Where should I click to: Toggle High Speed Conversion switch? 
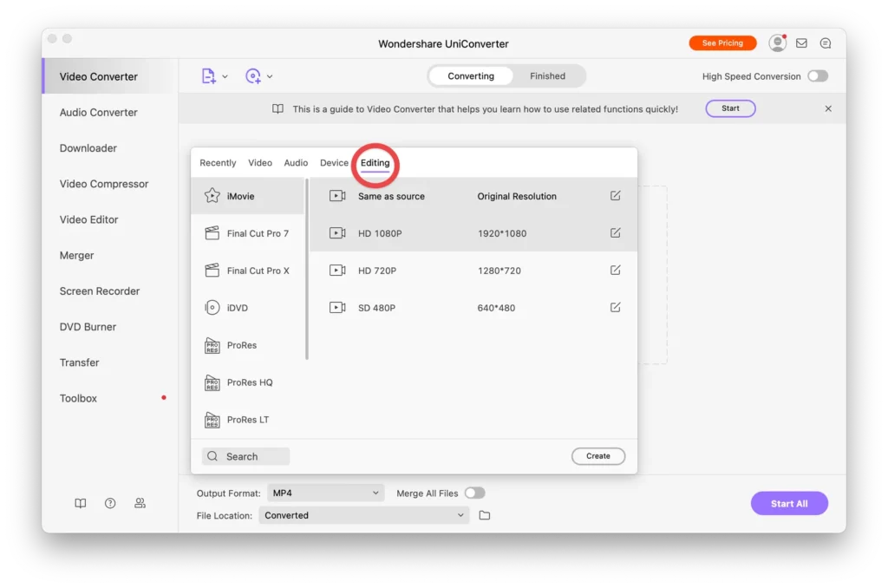pos(817,76)
